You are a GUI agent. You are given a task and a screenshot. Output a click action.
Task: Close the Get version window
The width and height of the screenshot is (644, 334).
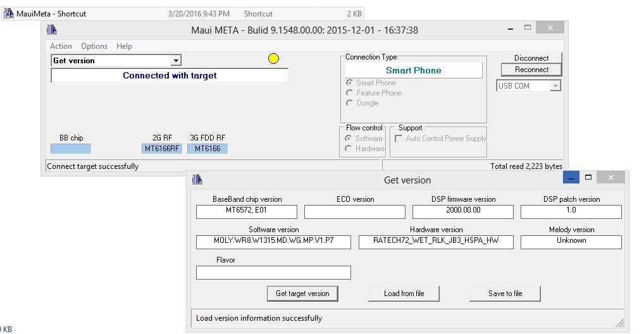(x=612, y=178)
